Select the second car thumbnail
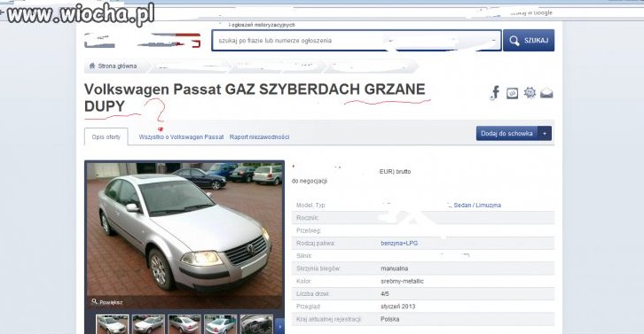Image resolution: width=644 pixels, height=334 pixels. click(148, 324)
